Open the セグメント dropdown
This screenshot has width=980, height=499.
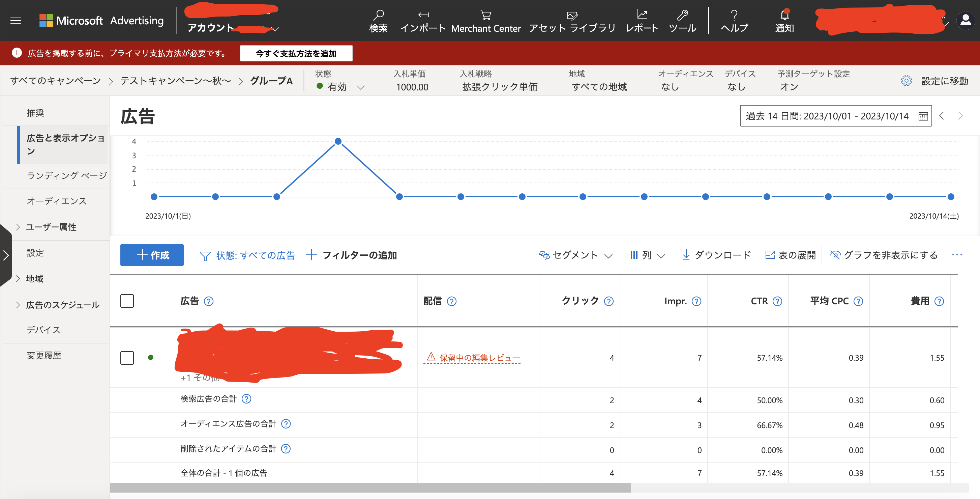click(575, 255)
